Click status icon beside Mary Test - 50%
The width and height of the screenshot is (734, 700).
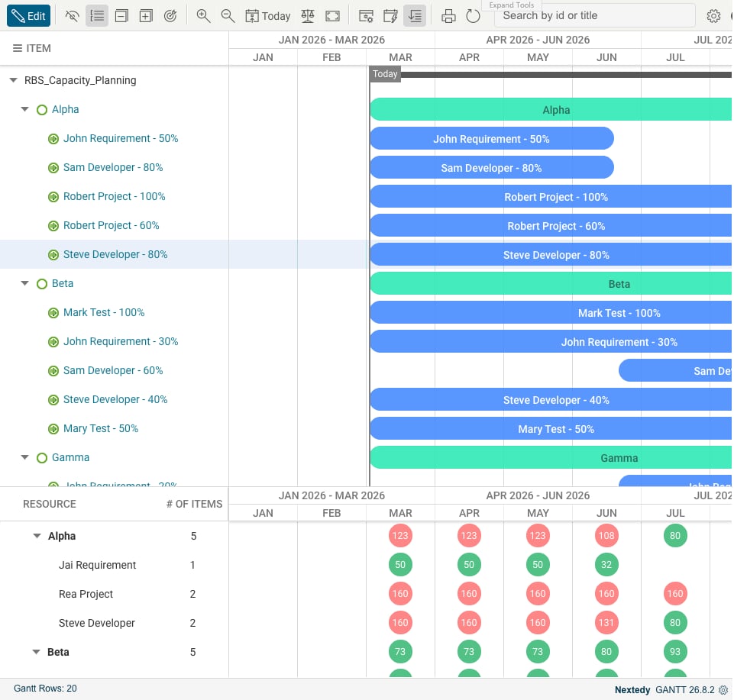[x=53, y=429]
